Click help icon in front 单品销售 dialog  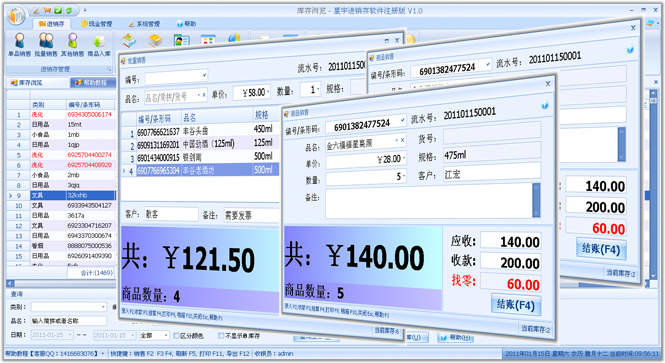pyautogui.click(x=545, y=106)
